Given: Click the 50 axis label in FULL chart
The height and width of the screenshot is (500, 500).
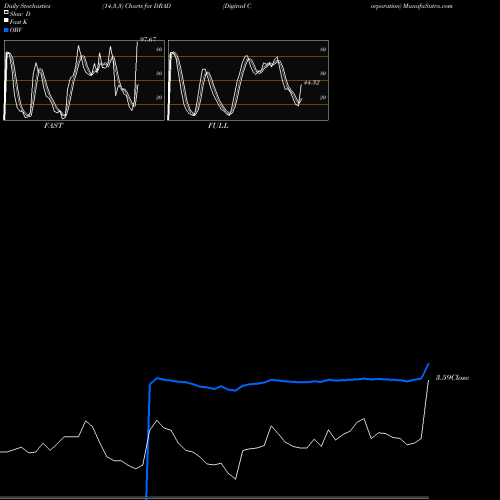Looking at the screenshot, I should pyautogui.click(x=323, y=74).
